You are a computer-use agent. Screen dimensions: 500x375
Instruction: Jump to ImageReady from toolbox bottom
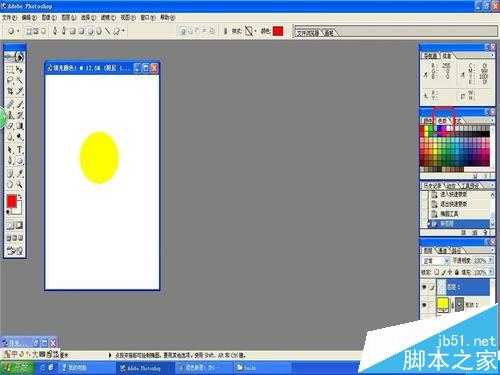point(15,250)
